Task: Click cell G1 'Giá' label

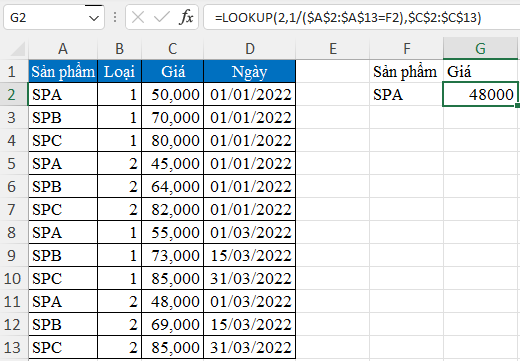Action: (480, 71)
